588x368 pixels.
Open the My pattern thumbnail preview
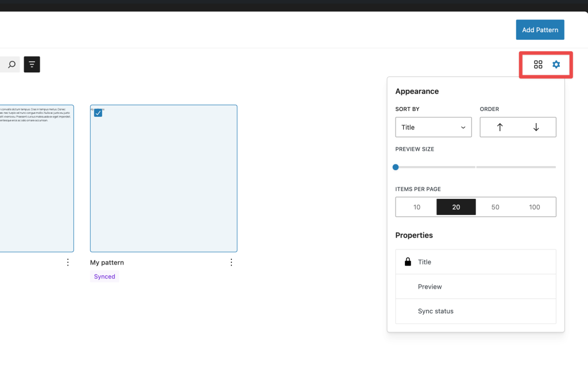click(164, 178)
